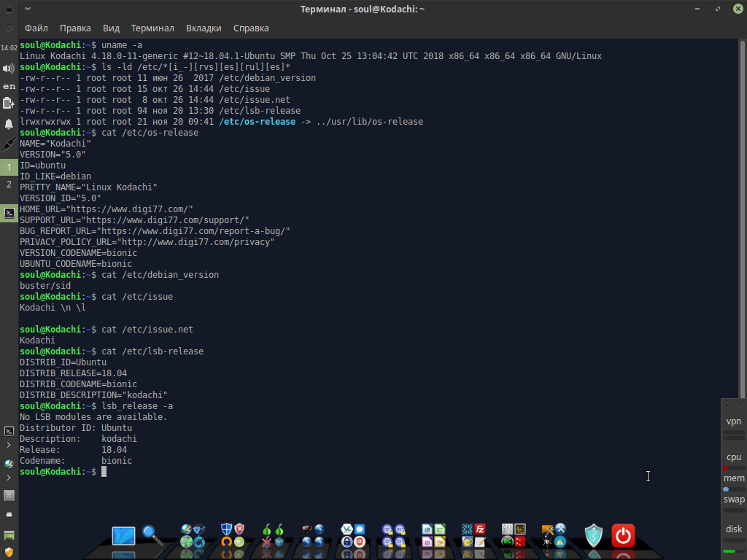Click the teal medical shield dock icon
The image size is (747, 560).
(x=594, y=535)
